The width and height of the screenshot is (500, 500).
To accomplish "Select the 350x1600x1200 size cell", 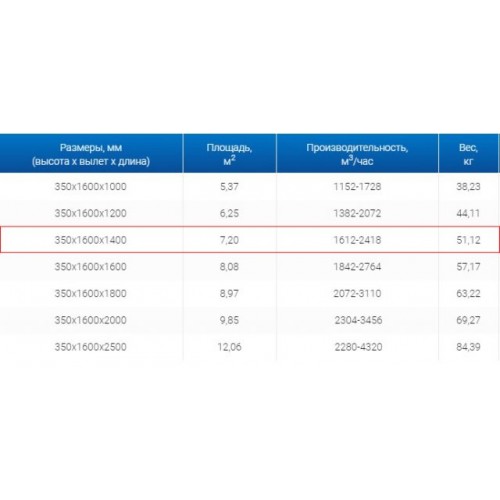I will [x=91, y=213].
